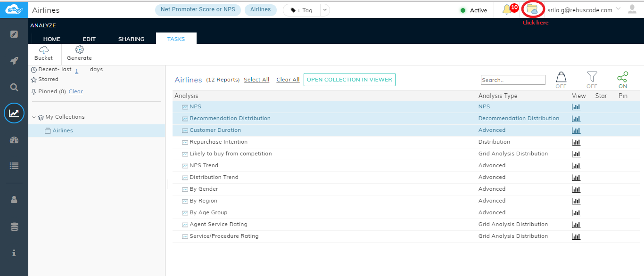Switch to the HOME tab
The height and width of the screenshot is (276, 644).
(51, 39)
